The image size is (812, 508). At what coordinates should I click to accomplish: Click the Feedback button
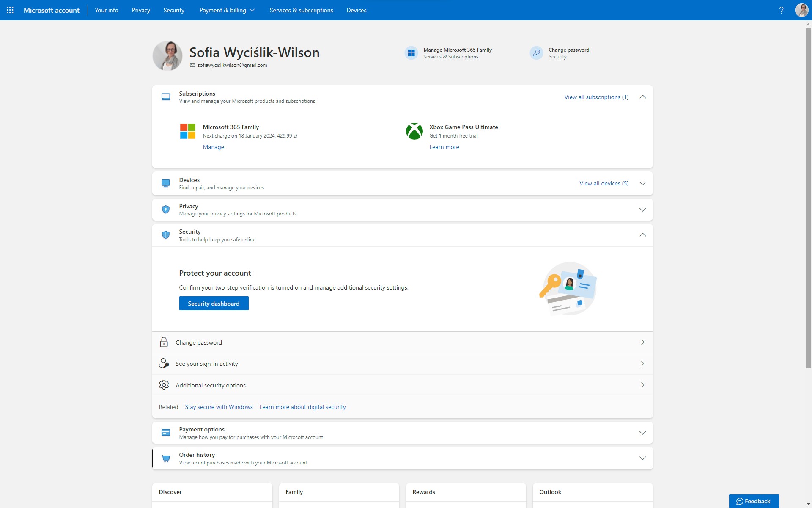pyautogui.click(x=754, y=501)
